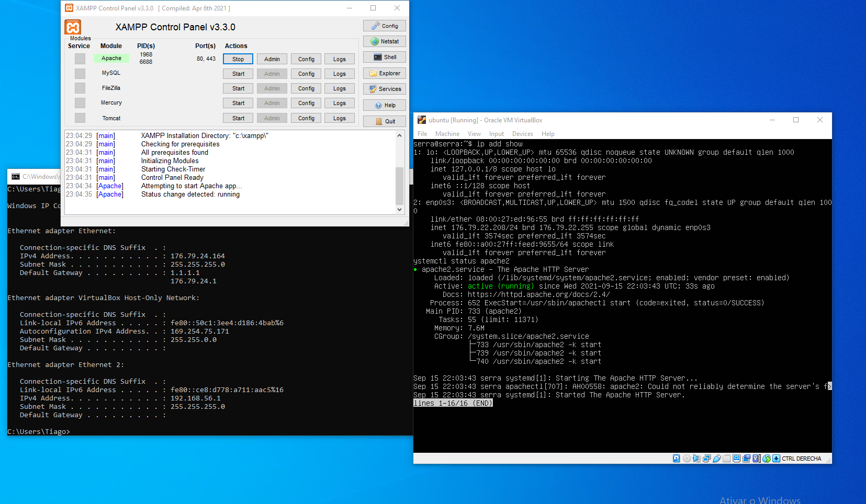Click the XAMPP orange logo icon
This screenshot has height=504, width=866.
click(x=73, y=27)
